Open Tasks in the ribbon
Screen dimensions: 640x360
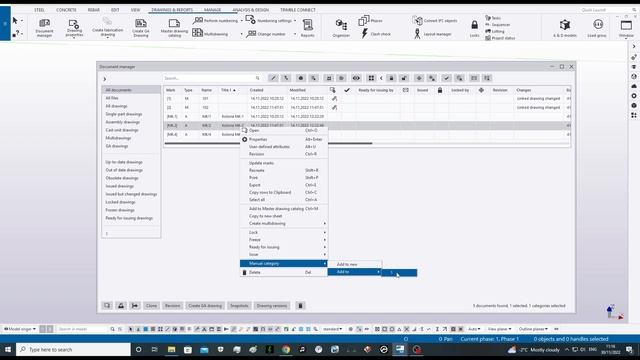click(493, 18)
